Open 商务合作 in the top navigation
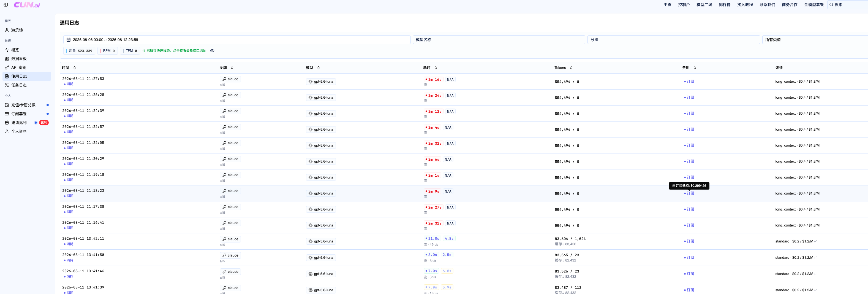 point(790,5)
